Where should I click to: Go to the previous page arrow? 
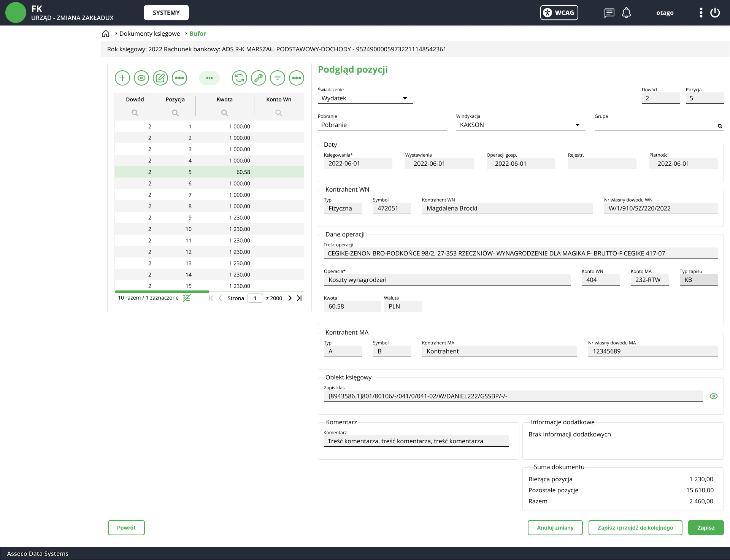[220, 298]
